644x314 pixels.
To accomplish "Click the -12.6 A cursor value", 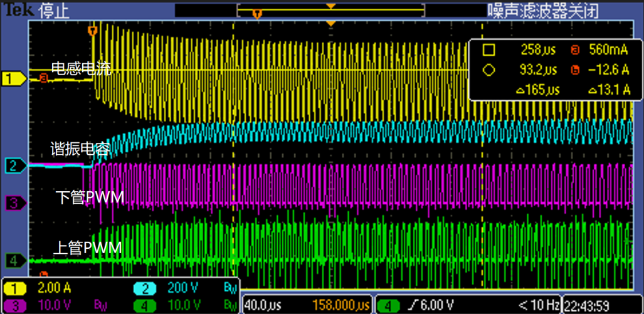I will [609, 71].
